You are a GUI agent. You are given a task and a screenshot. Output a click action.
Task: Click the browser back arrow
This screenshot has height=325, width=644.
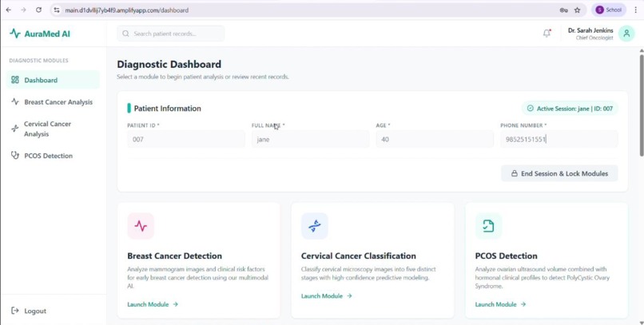pyautogui.click(x=9, y=10)
